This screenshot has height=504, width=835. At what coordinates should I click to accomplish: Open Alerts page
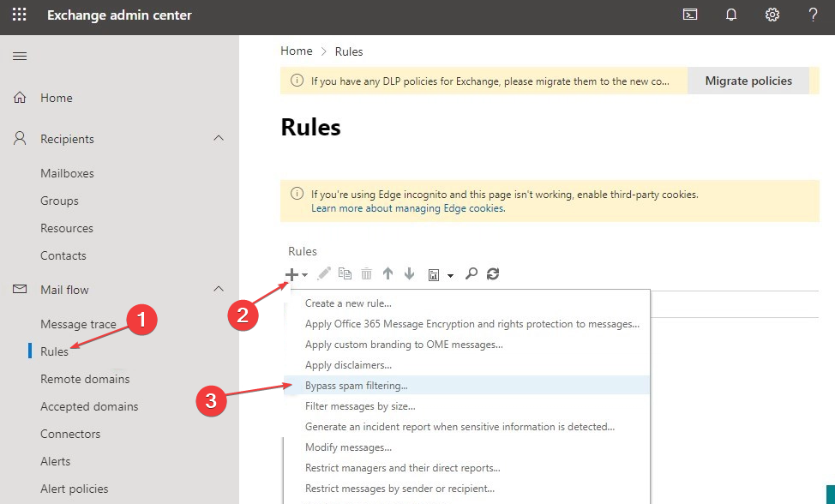click(56, 461)
